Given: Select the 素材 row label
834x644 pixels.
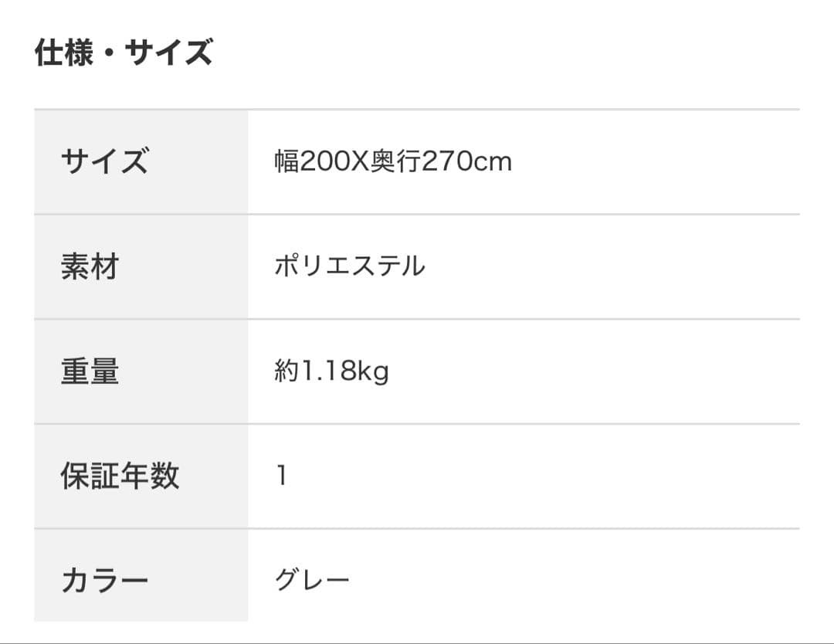Looking at the screenshot, I should (x=90, y=266).
